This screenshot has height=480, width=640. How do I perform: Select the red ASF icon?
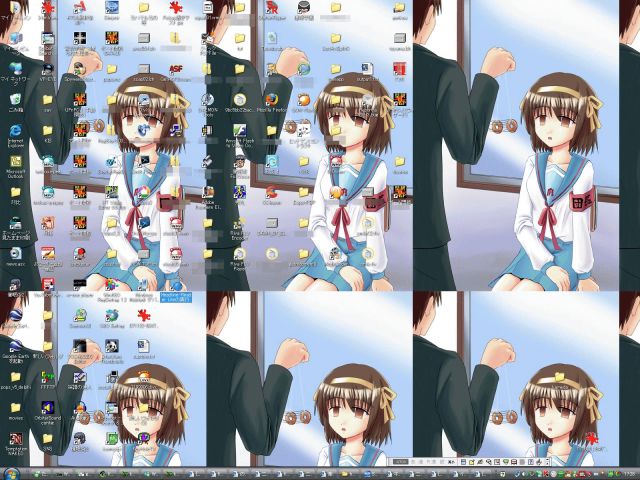point(176,69)
